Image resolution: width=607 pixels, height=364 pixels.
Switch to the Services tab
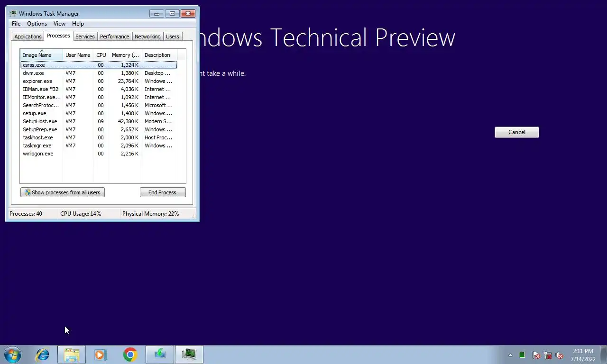point(85,36)
